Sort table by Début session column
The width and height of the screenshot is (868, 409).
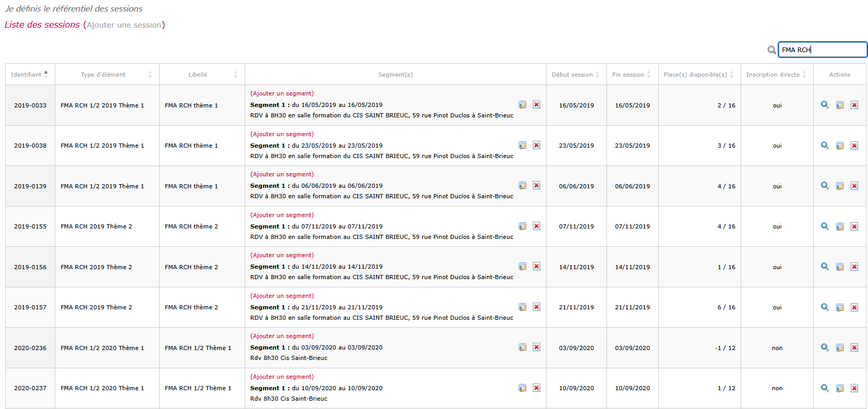[x=576, y=75]
